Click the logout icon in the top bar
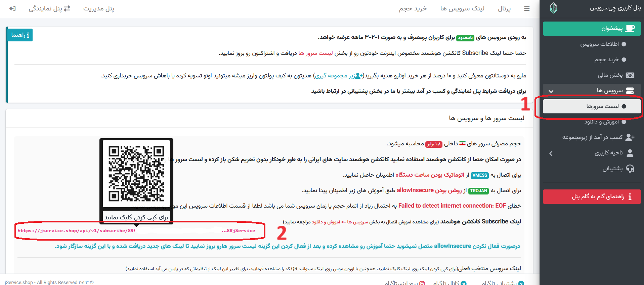The height and width of the screenshot is (285, 644). click(x=12, y=8)
